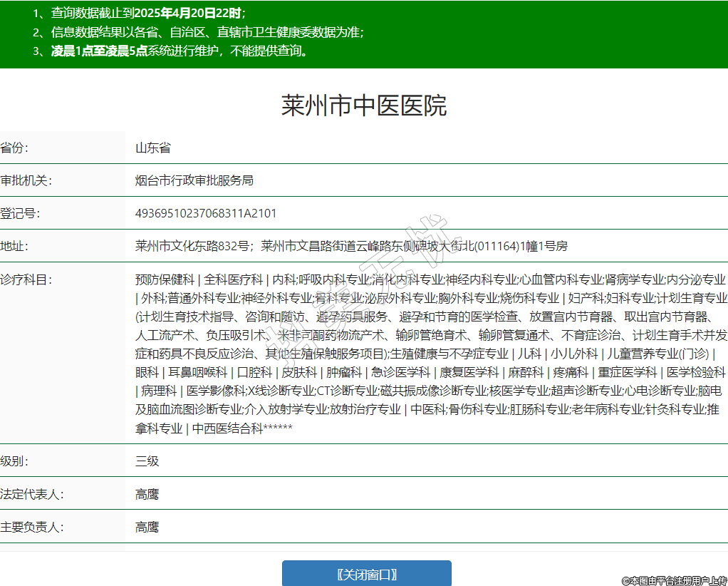
Task: Click 中西医结合科 at the list's end
Action: pyautogui.click(x=228, y=428)
